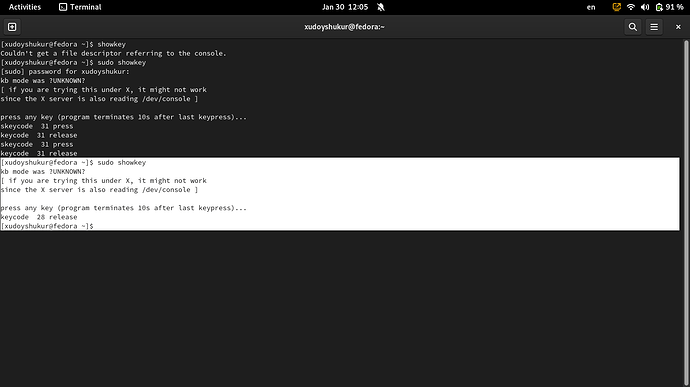Viewport: 690px width, 387px height.
Task: Click the Wi-Fi status icon
Action: tap(631, 7)
